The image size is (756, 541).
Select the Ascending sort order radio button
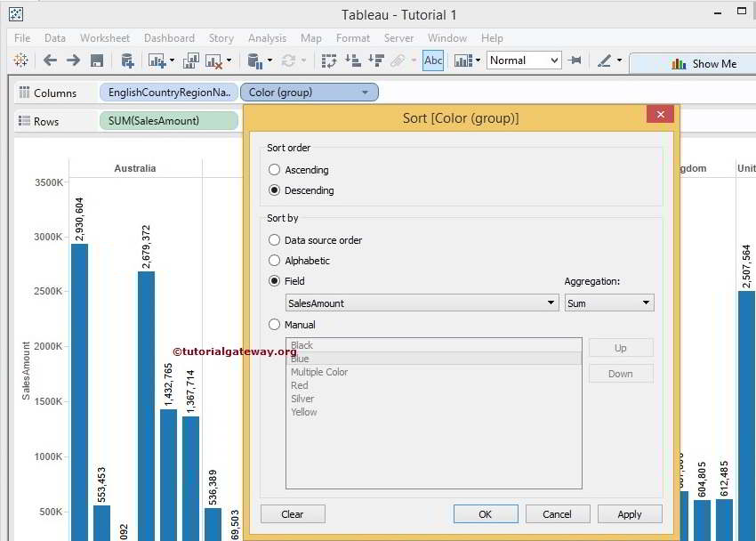coord(275,170)
